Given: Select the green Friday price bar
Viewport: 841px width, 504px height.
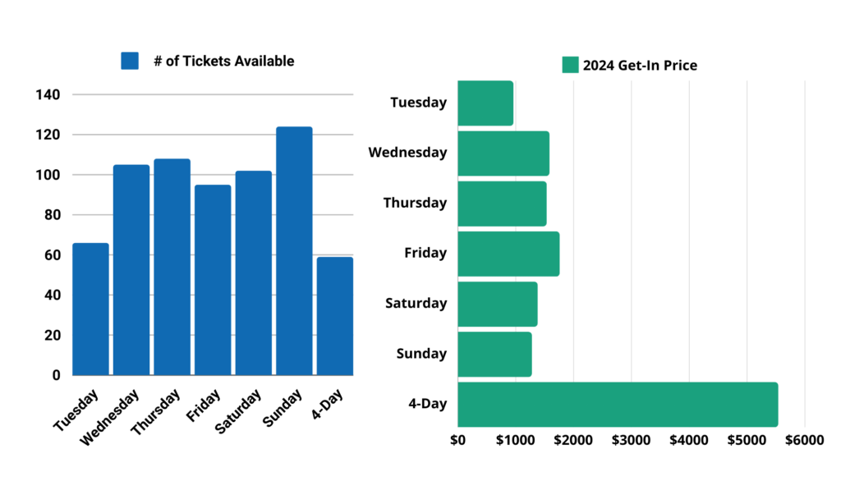Looking at the screenshot, I should (508, 254).
